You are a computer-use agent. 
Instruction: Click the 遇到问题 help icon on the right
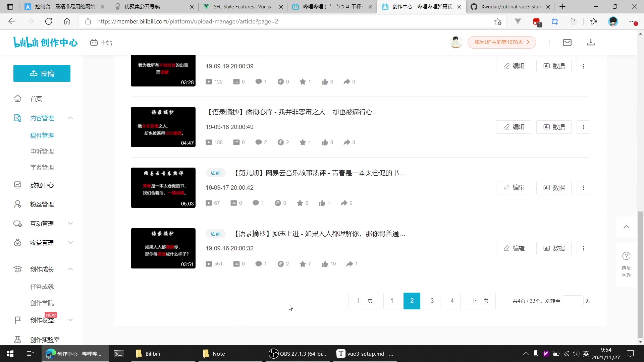tap(626, 256)
